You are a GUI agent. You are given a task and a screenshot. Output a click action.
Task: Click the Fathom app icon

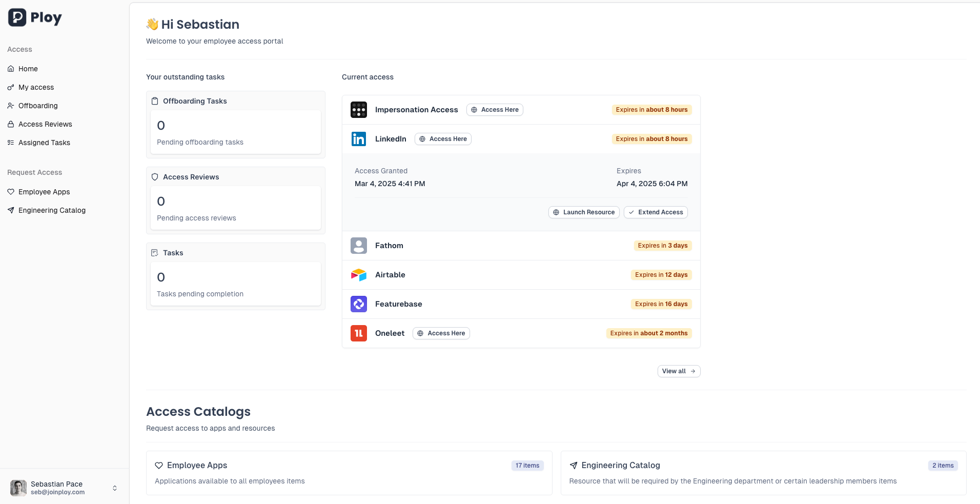coord(358,246)
